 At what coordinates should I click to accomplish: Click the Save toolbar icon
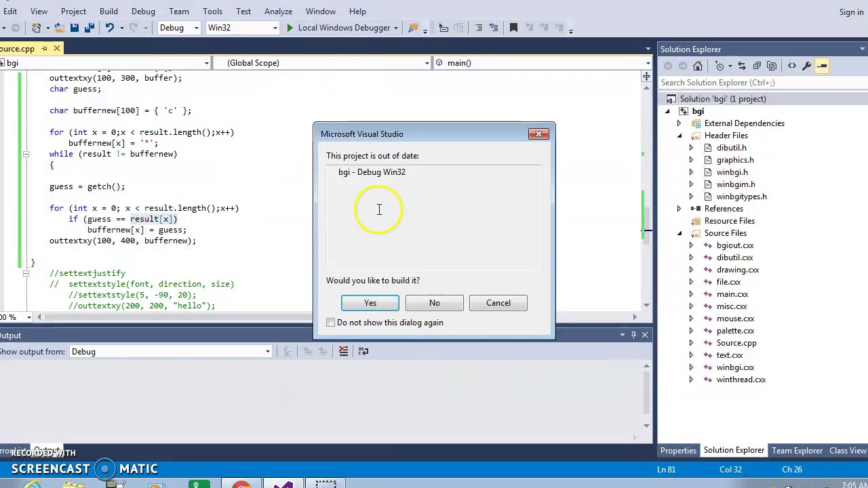pyautogui.click(x=74, y=28)
